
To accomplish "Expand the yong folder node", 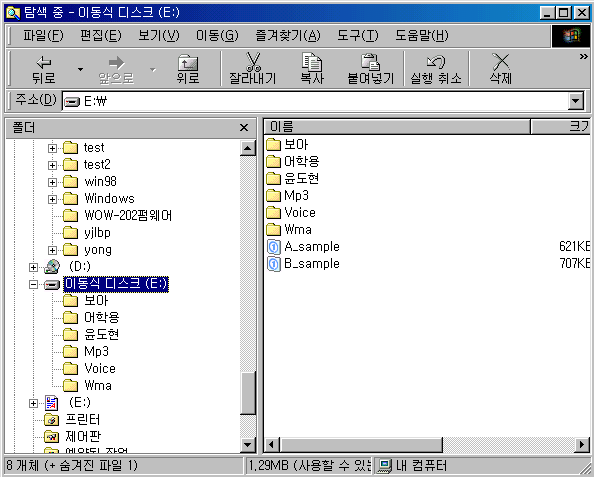I will click(x=52, y=250).
